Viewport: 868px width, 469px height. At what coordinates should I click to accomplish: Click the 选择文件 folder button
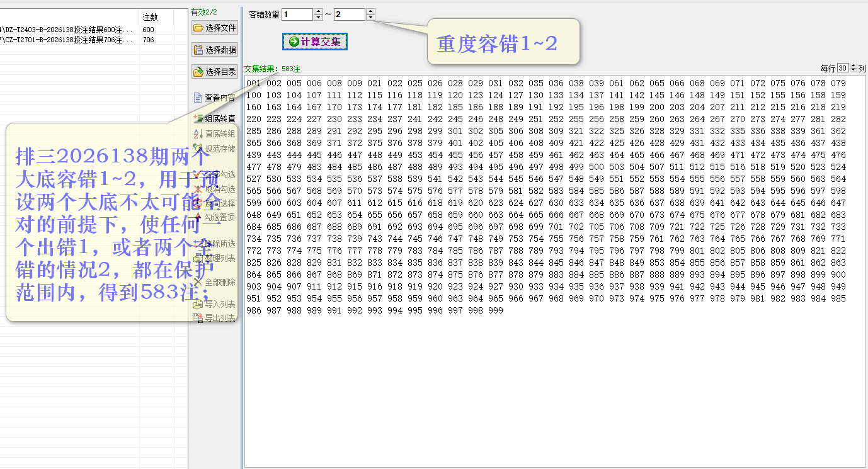(x=215, y=28)
